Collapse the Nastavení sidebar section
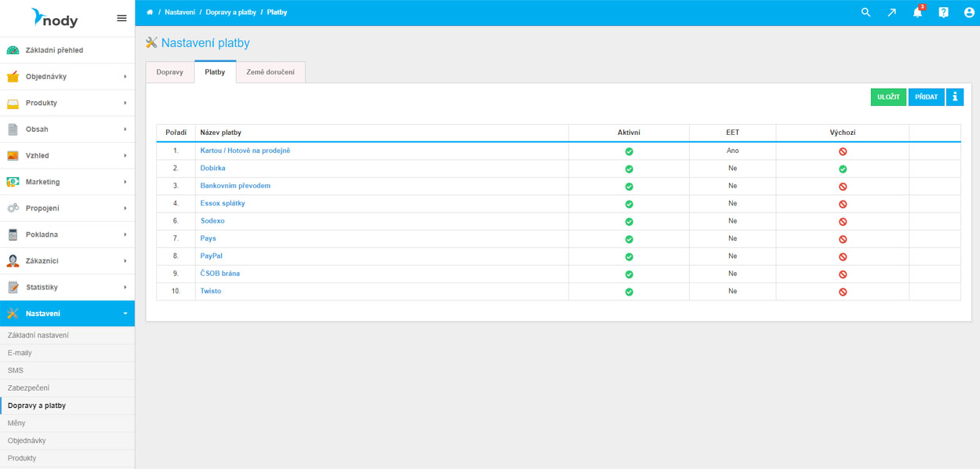980x469 pixels. point(67,314)
